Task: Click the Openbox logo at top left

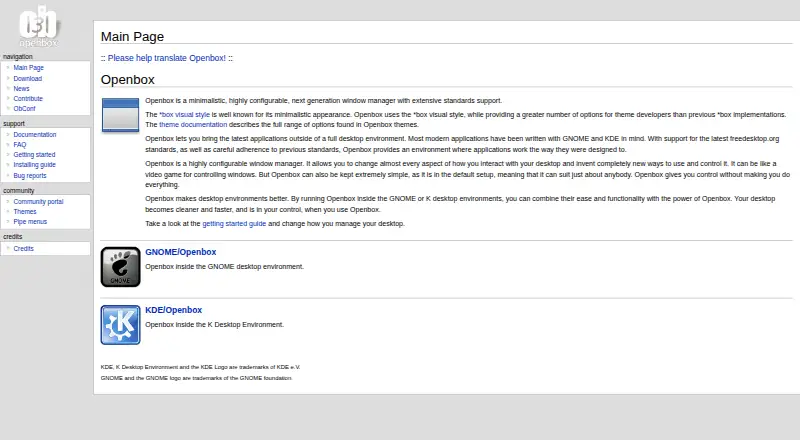Action: click(x=39, y=27)
